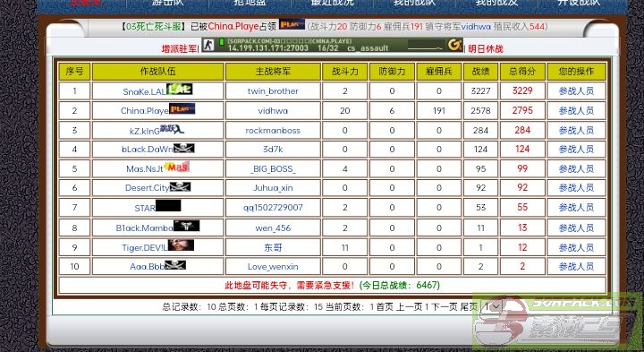Click the kZ.kInG team logo

pos(172,129)
